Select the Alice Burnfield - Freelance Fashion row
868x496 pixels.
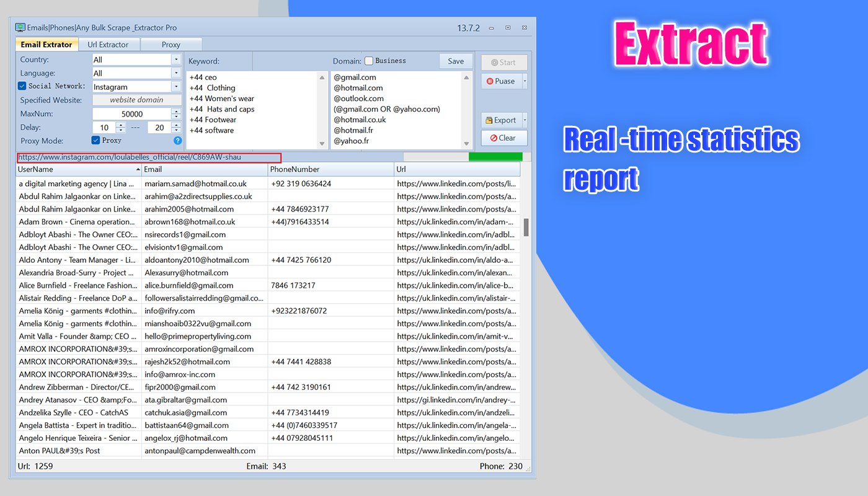pyautogui.click(x=268, y=285)
